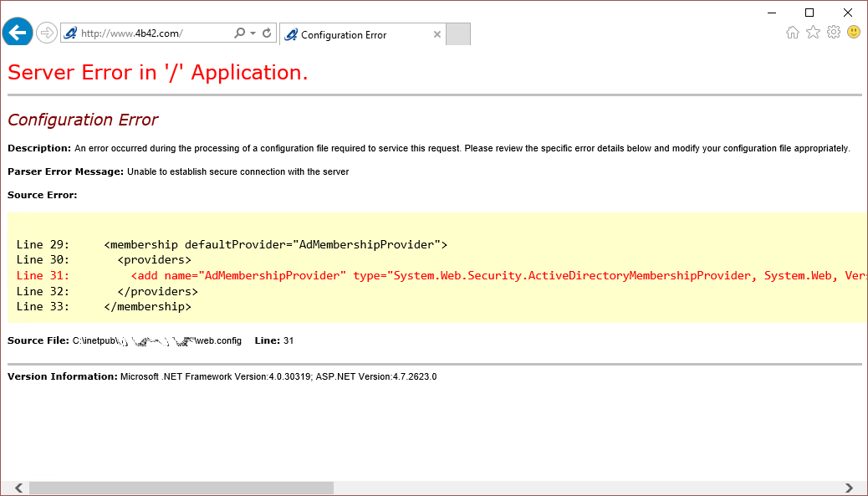Click the Home house icon
Screen dimensions: 868x496
[x=793, y=33]
